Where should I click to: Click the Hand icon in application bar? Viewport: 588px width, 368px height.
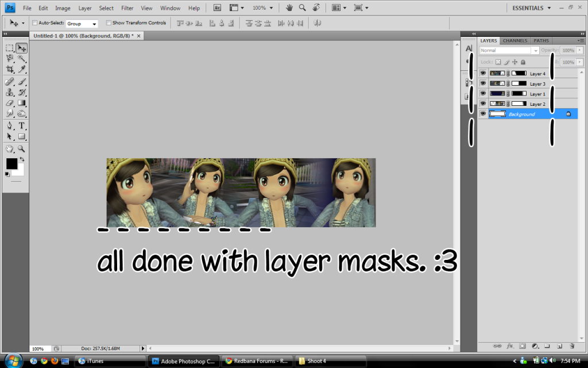pos(289,7)
